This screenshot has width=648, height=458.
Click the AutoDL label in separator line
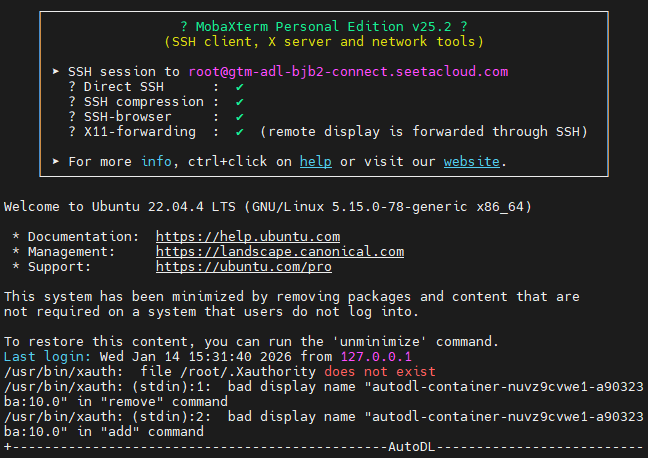412,447
